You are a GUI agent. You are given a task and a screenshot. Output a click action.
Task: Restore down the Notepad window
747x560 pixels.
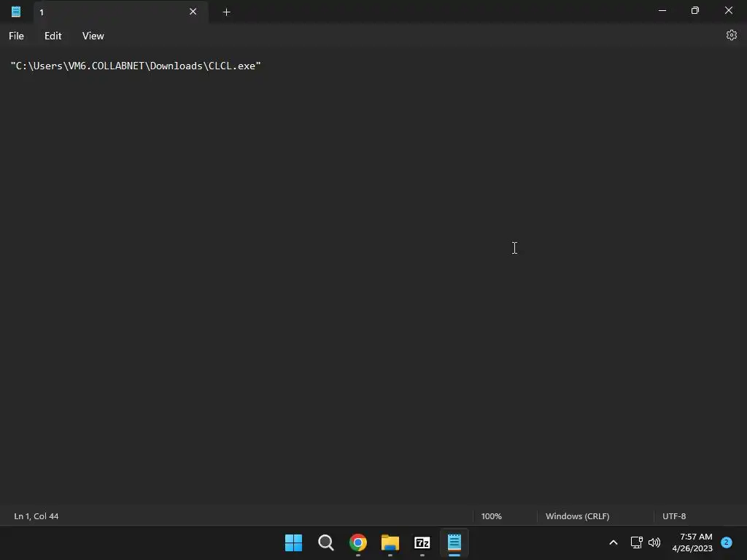[x=695, y=10]
